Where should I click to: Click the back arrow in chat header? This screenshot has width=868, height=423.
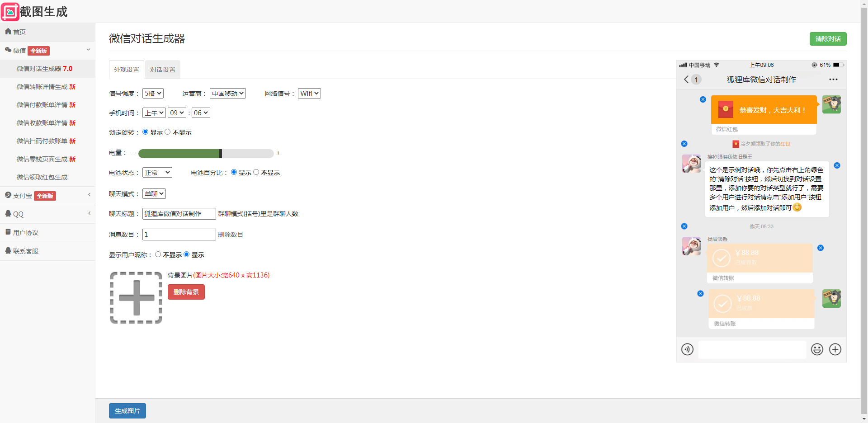coord(686,80)
